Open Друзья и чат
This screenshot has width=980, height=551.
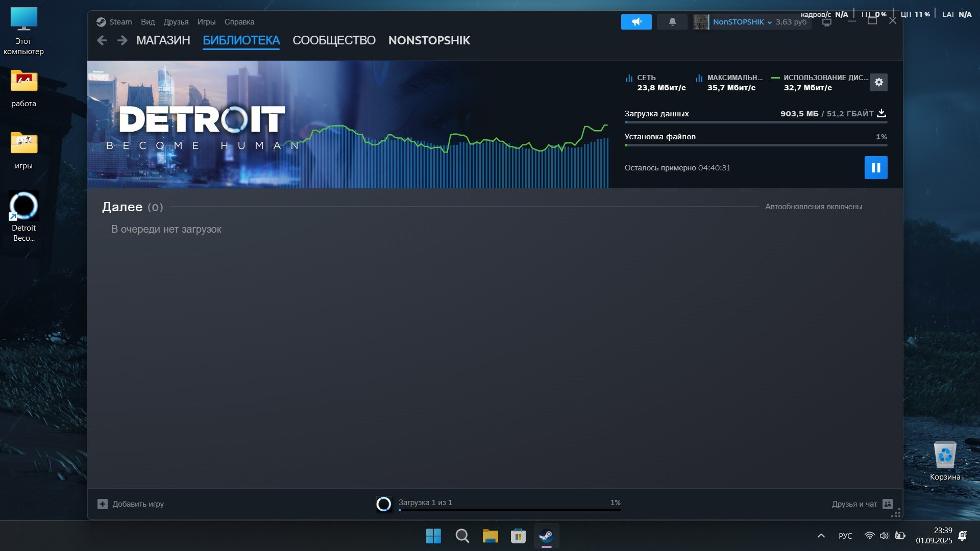tap(862, 504)
